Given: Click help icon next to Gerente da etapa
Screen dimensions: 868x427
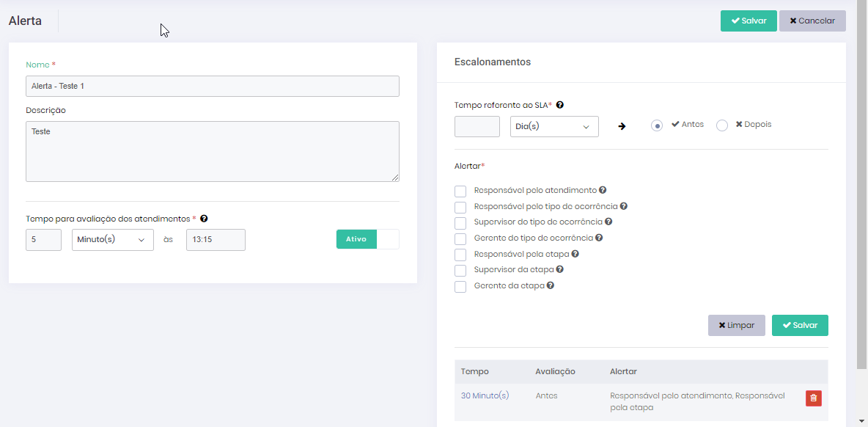Looking at the screenshot, I should click(551, 285).
